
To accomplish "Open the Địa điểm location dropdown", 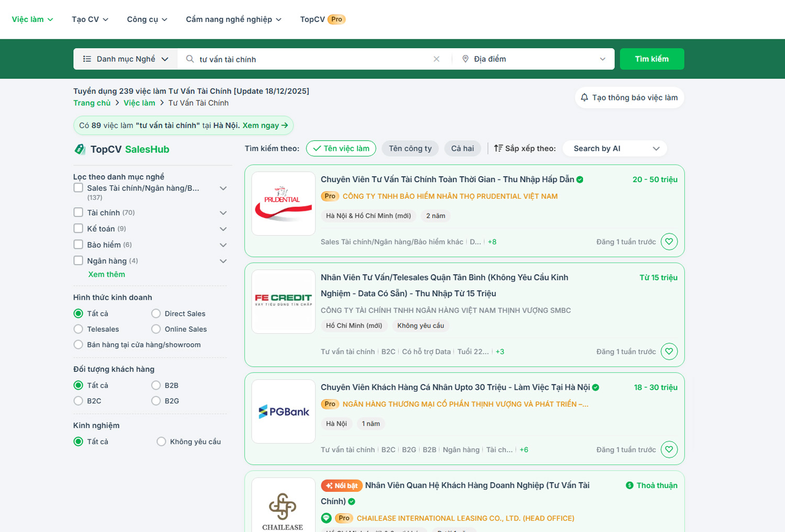I will (x=533, y=59).
